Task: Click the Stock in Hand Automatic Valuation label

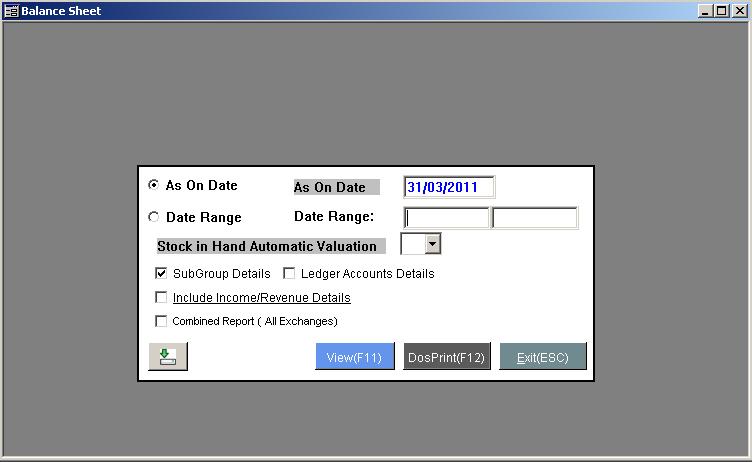Action: pyautogui.click(x=269, y=246)
